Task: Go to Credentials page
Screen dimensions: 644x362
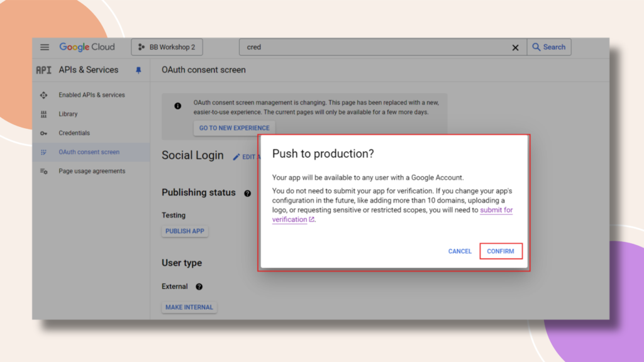Action: pyautogui.click(x=74, y=133)
